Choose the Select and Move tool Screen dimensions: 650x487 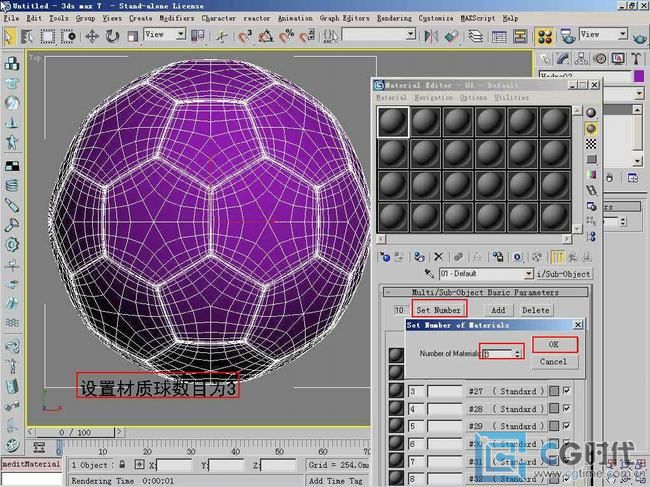(92, 36)
